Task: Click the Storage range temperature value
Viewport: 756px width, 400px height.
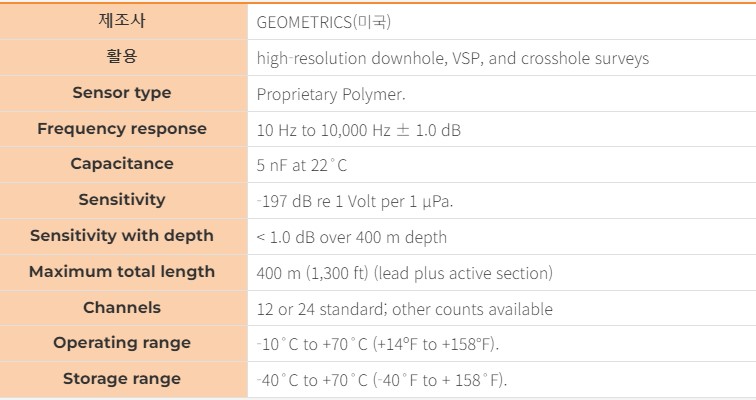Action: [x=382, y=381]
